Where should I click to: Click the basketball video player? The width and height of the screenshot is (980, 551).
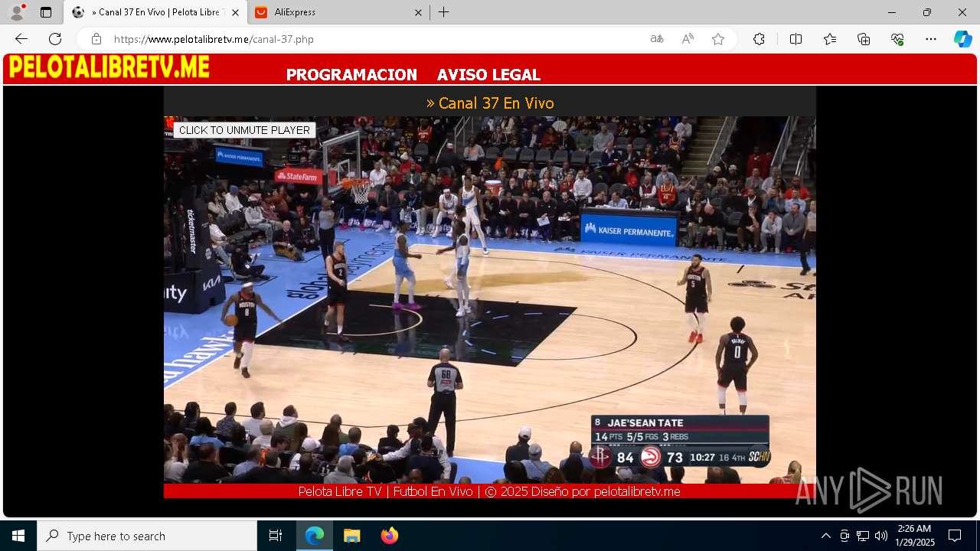[490, 299]
